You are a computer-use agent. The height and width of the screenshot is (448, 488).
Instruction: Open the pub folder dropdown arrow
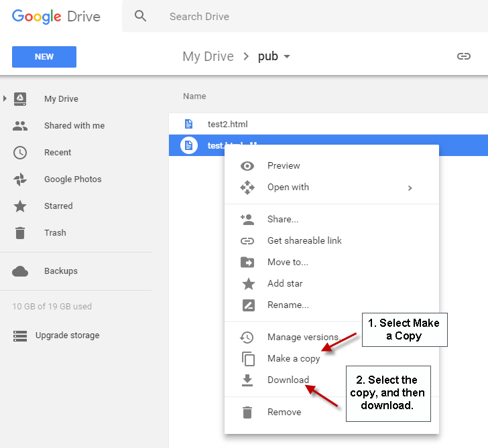287,56
